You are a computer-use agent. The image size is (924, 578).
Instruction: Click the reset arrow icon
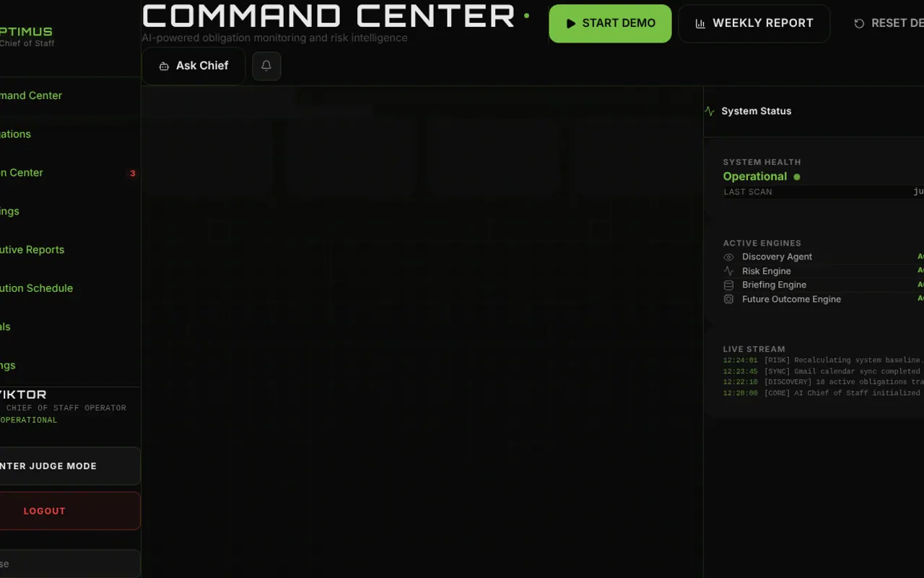[859, 24]
